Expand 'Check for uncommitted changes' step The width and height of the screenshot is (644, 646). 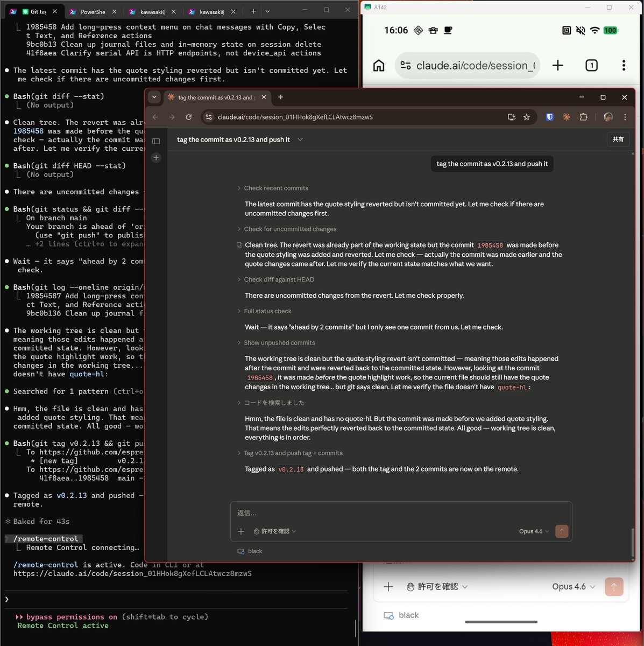[287, 229]
